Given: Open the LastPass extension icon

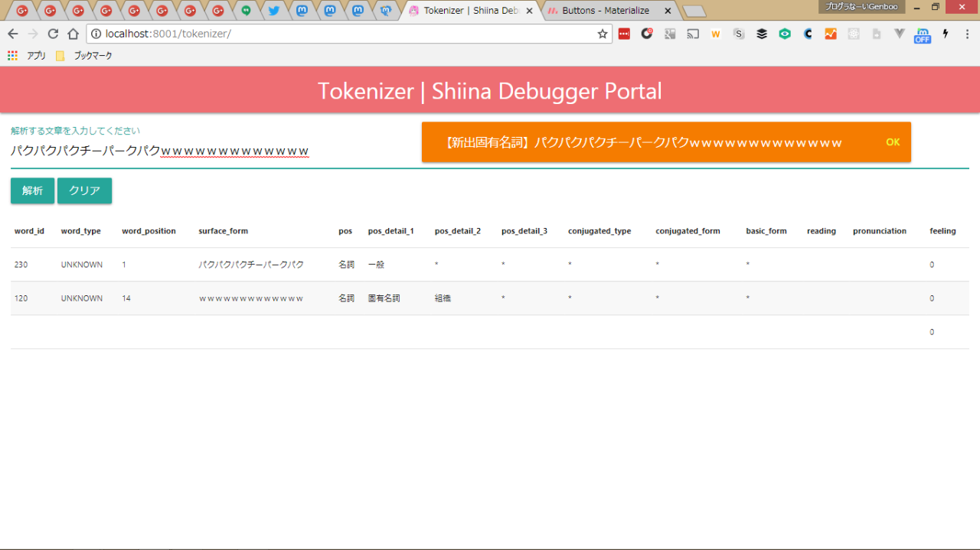Looking at the screenshot, I should click(x=624, y=34).
